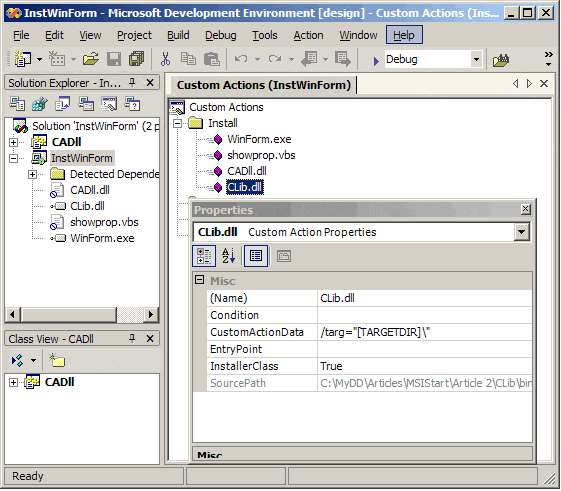Open Registry Editor icon in Solution Explorer
This screenshot has width=561, height=491.
[40, 104]
